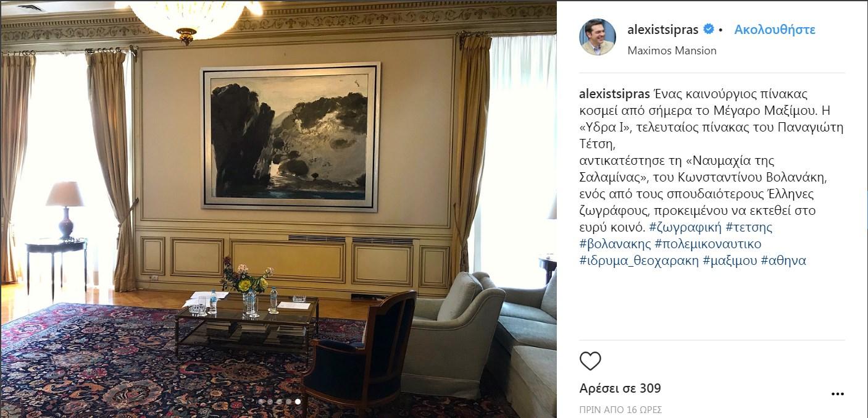This screenshot has width=868, height=418.
Task: Click alexistsipras username in the caption
Action: [614, 94]
